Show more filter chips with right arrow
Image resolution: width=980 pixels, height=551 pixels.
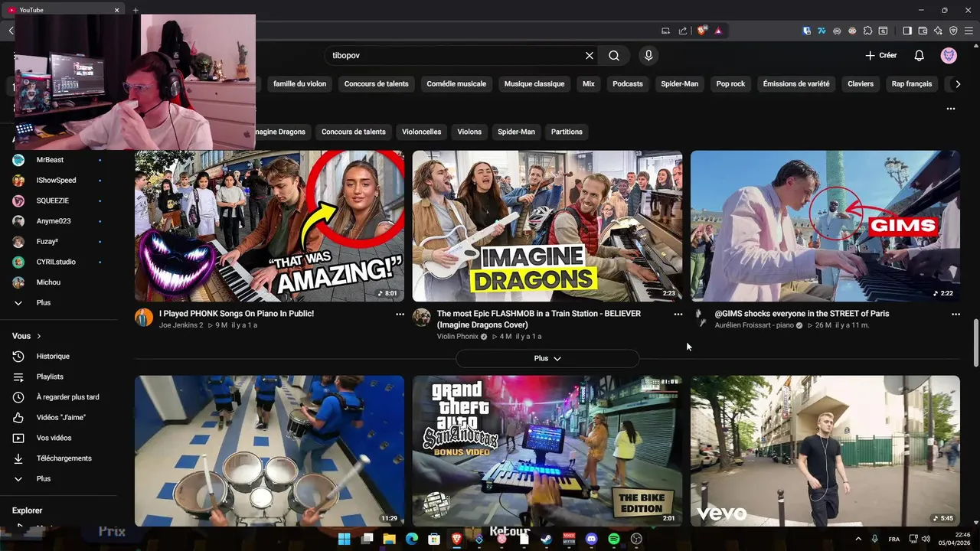coord(958,84)
